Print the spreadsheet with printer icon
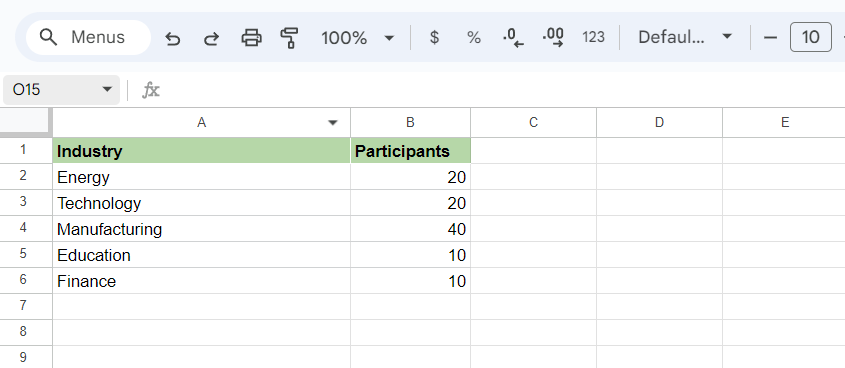 pos(251,38)
